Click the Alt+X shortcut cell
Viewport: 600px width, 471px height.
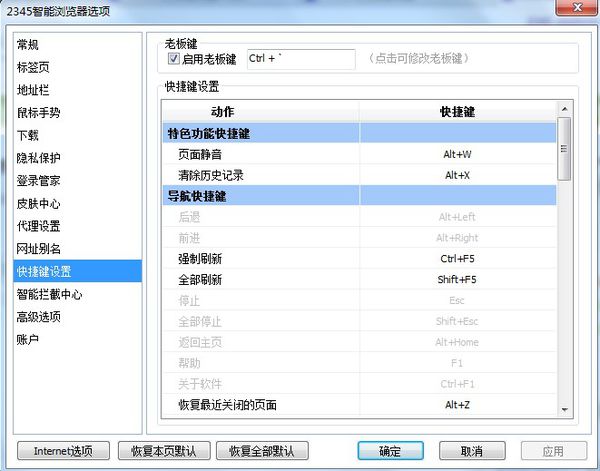(458, 175)
